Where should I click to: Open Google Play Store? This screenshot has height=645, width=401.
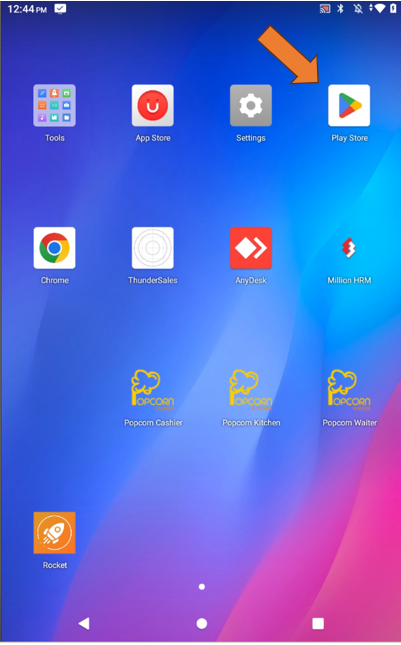pyautogui.click(x=349, y=105)
